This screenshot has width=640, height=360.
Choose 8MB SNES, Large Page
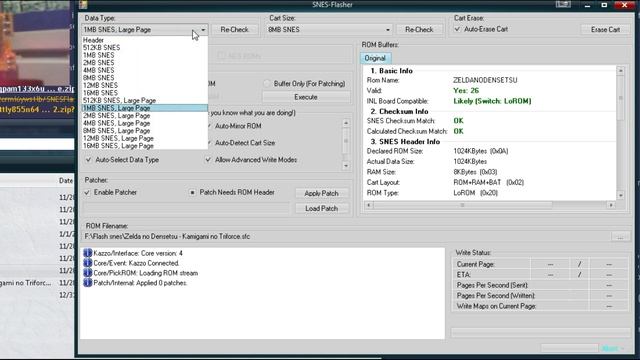point(117,131)
